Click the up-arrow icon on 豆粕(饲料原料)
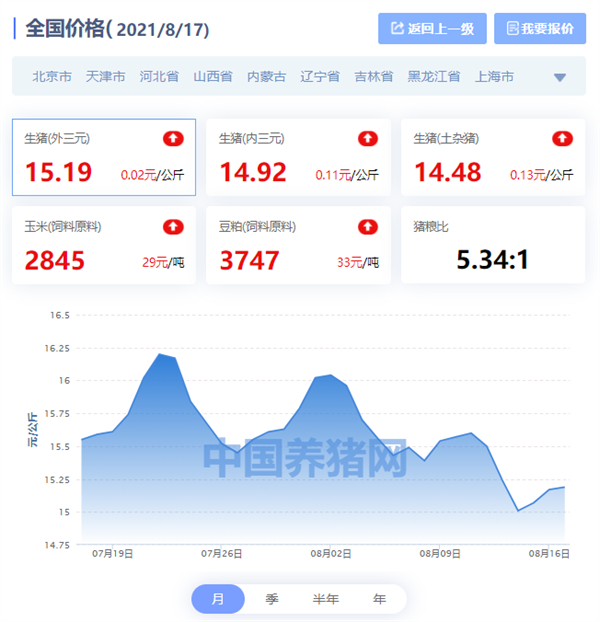 coord(368,227)
